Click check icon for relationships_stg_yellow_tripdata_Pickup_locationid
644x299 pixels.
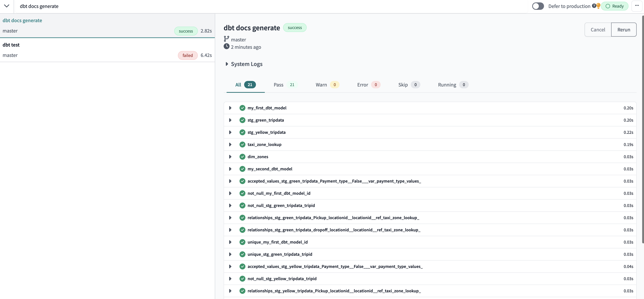pos(242,291)
